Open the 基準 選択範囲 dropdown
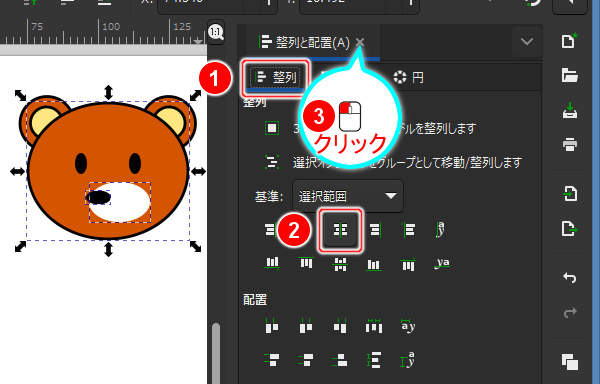This screenshot has width=600, height=384. pos(347,196)
